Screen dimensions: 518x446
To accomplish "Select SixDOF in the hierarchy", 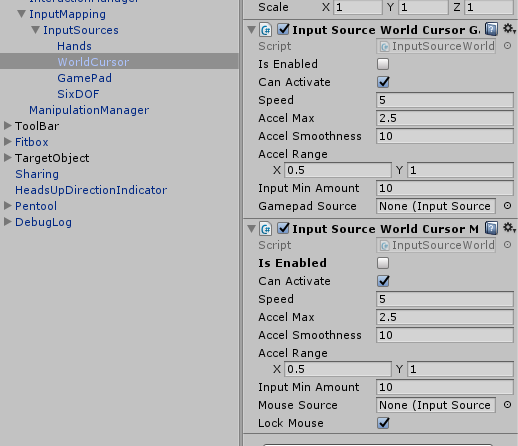I will pyautogui.click(x=78, y=94).
